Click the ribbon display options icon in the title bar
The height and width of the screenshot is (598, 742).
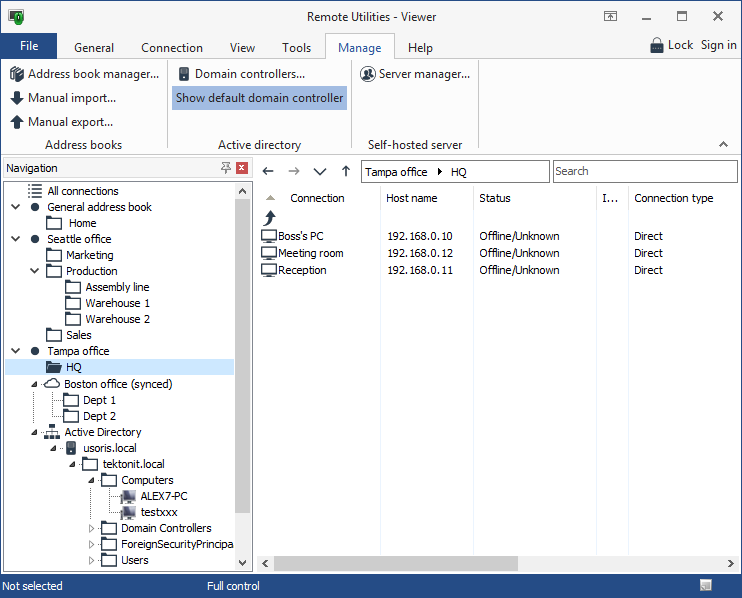click(x=610, y=17)
